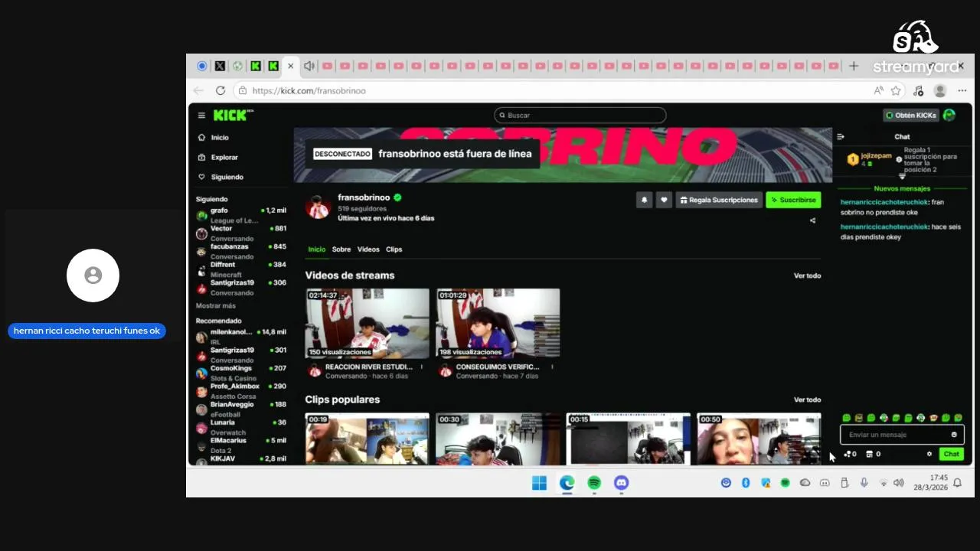The width and height of the screenshot is (980, 551).
Task: Click the tab audio speaker icon
Action: point(309,66)
